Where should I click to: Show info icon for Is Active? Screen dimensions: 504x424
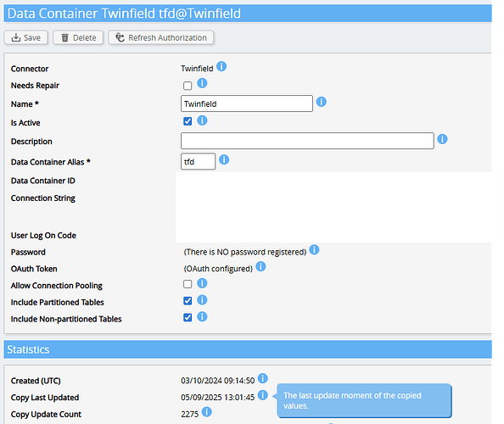pyautogui.click(x=202, y=120)
